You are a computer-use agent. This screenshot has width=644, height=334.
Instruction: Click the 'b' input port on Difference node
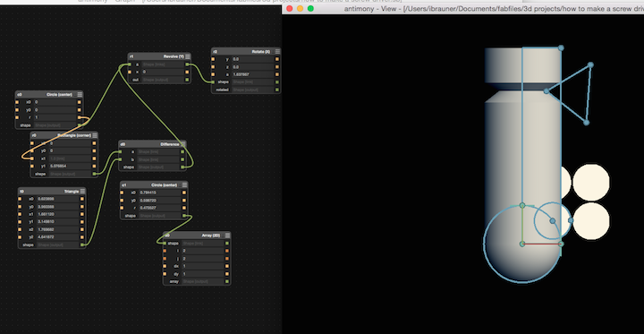[x=121, y=159]
